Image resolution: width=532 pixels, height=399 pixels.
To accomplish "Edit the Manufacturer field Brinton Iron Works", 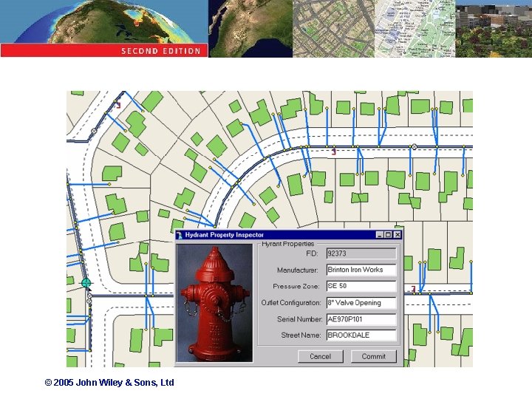I will click(361, 270).
